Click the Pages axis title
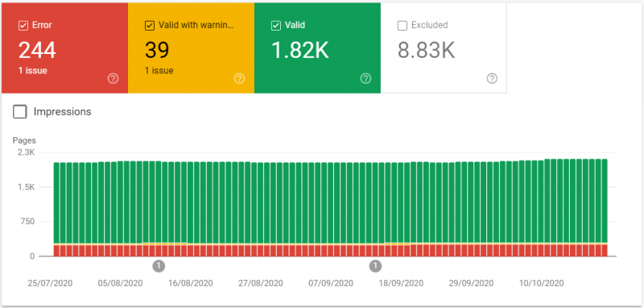This screenshot has height=308, width=644. click(x=24, y=140)
